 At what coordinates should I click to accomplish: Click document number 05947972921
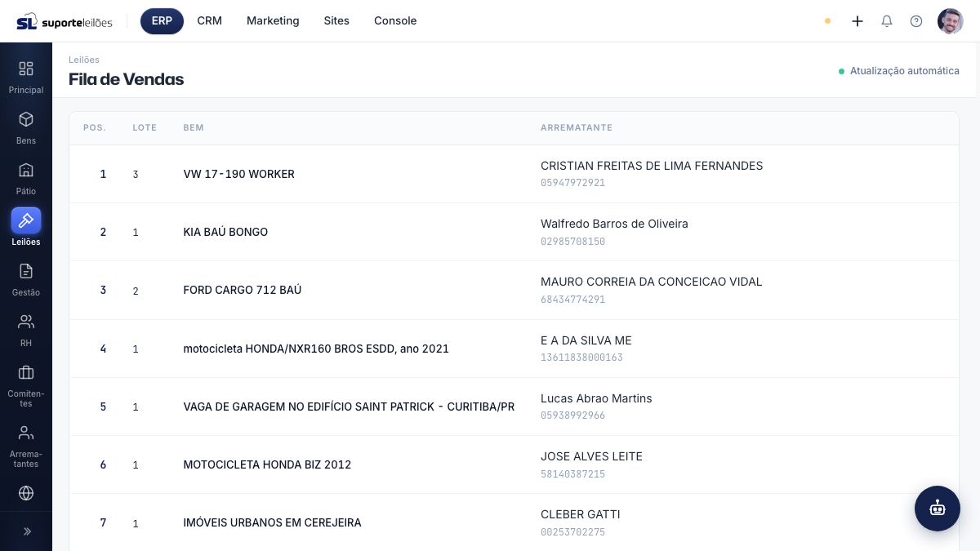(572, 183)
